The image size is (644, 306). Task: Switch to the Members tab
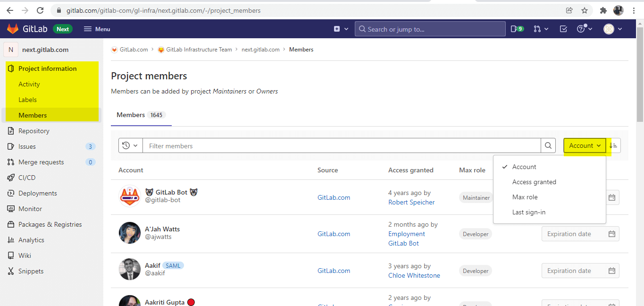131,115
